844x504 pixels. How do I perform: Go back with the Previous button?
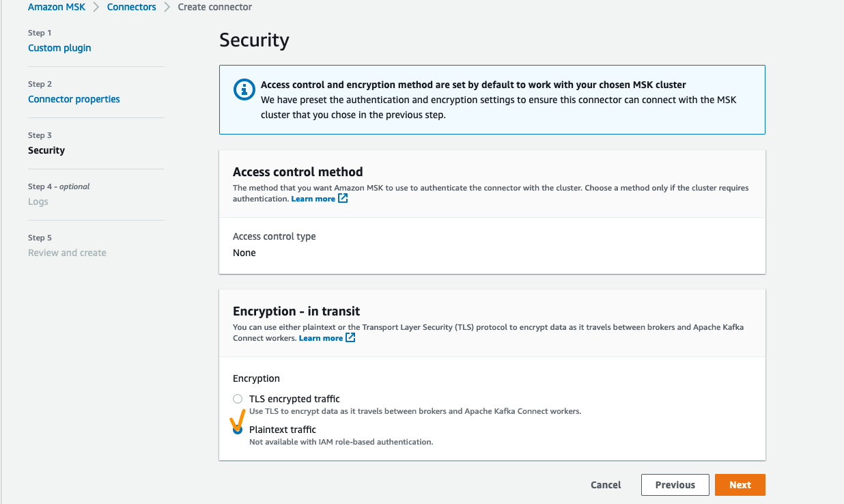675,485
